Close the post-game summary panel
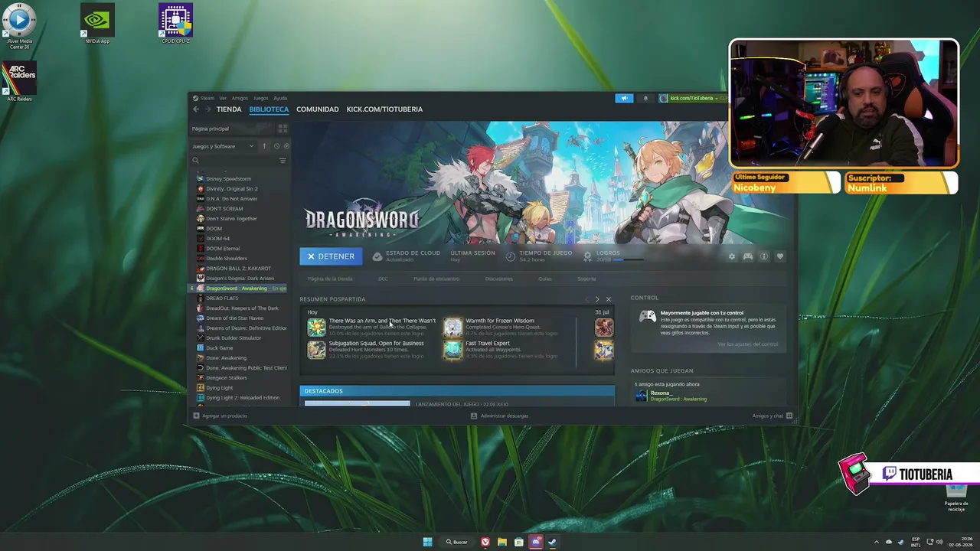This screenshot has width=980, height=551. click(609, 299)
